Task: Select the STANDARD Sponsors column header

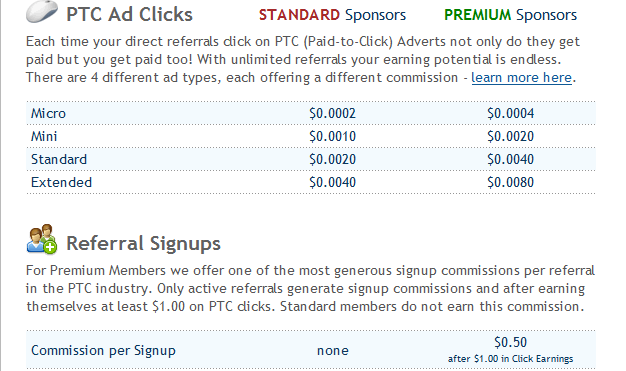Action: (x=332, y=15)
